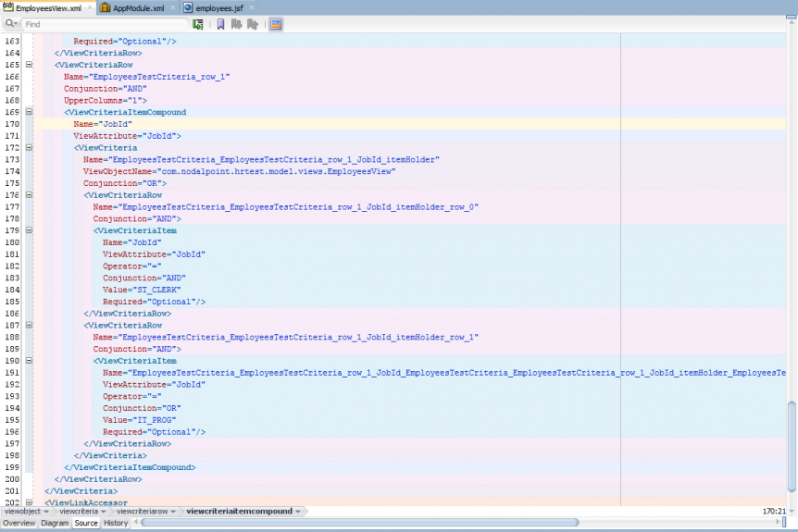The width and height of the screenshot is (798, 532).
Task: Open the History editor view
Action: click(116, 523)
